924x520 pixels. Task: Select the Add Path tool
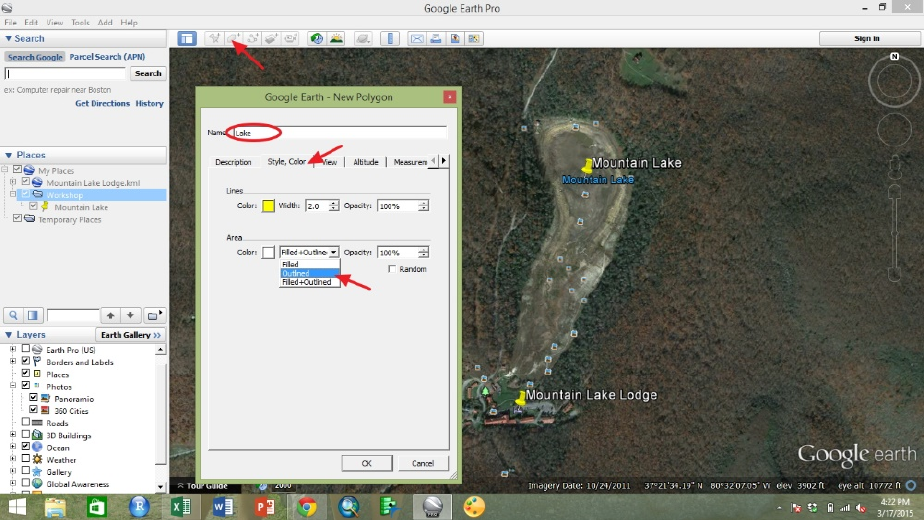[x=252, y=39]
